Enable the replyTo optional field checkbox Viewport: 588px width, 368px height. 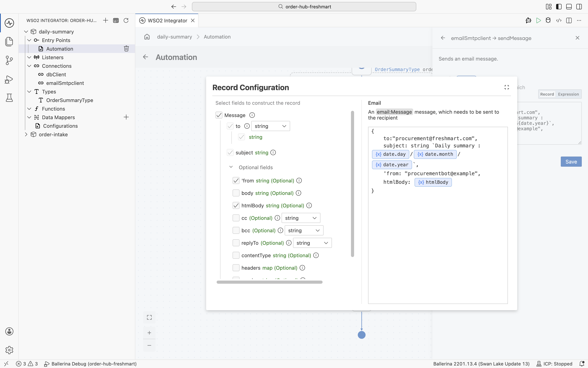pos(236,243)
